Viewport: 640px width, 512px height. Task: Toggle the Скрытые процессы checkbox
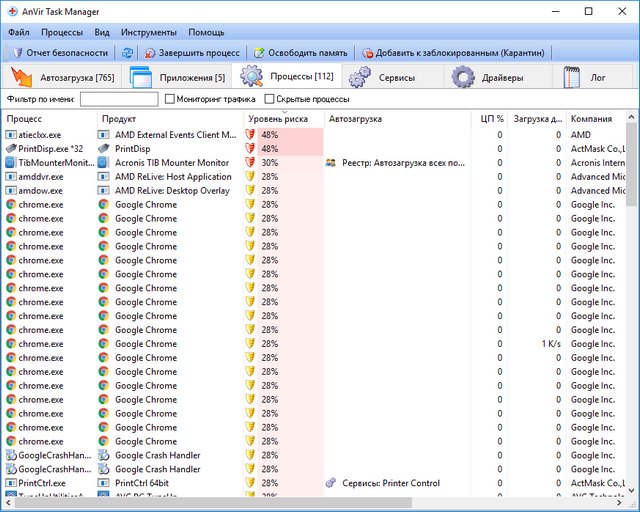pyautogui.click(x=270, y=99)
